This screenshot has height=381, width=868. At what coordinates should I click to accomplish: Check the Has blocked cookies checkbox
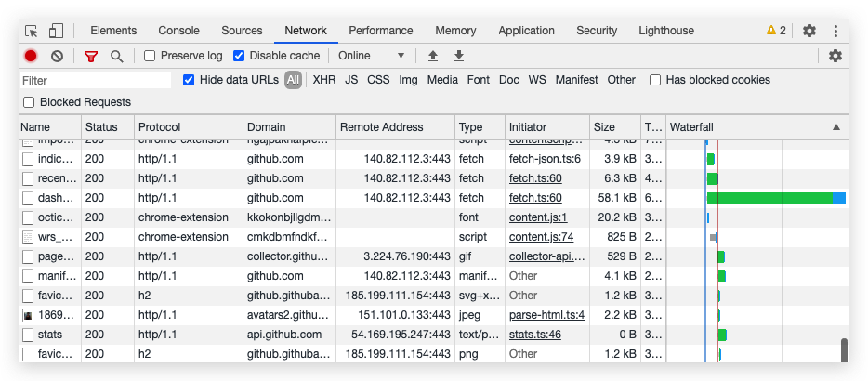pos(655,80)
